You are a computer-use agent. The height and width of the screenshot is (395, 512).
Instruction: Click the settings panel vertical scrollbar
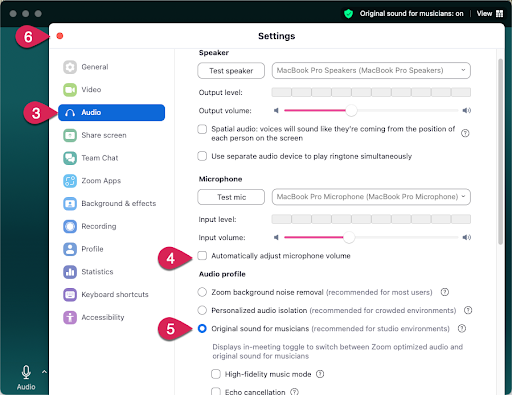[500, 152]
